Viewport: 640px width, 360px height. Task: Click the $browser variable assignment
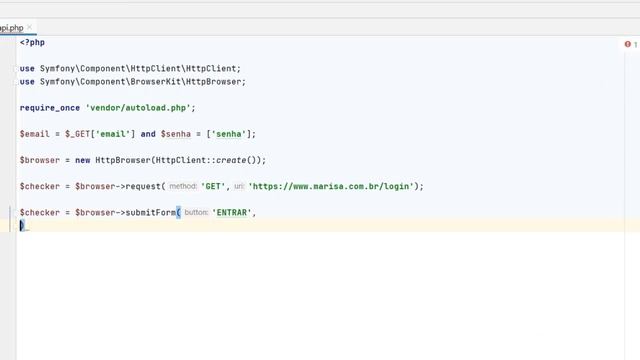coord(40,160)
